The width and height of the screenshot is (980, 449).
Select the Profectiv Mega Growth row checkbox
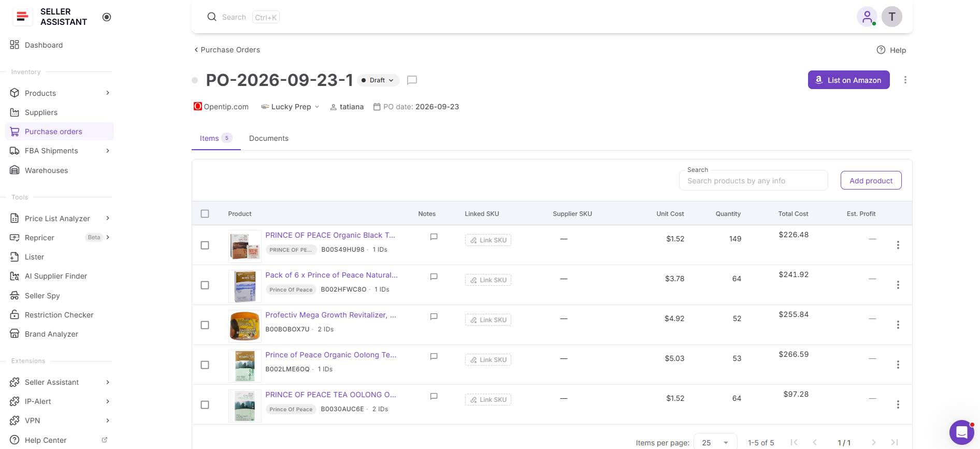point(205,325)
